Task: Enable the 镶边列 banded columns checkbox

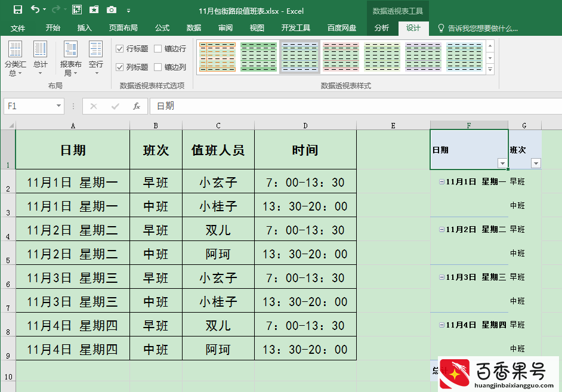Action: 158,67
